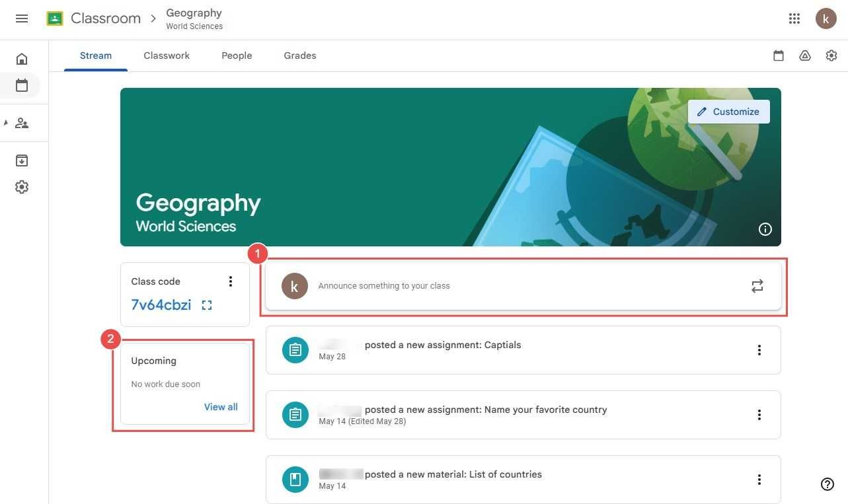This screenshot has height=504, width=848.
Task: Open the account avatar in header
Action: point(826,18)
